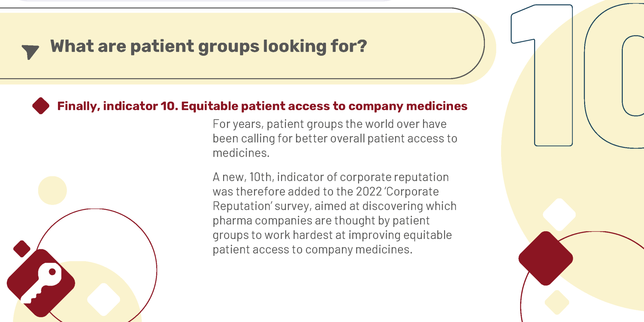The width and height of the screenshot is (644, 322).
Task: Click the white diamond in right circle
Action: pyautogui.click(x=559, y=214)
